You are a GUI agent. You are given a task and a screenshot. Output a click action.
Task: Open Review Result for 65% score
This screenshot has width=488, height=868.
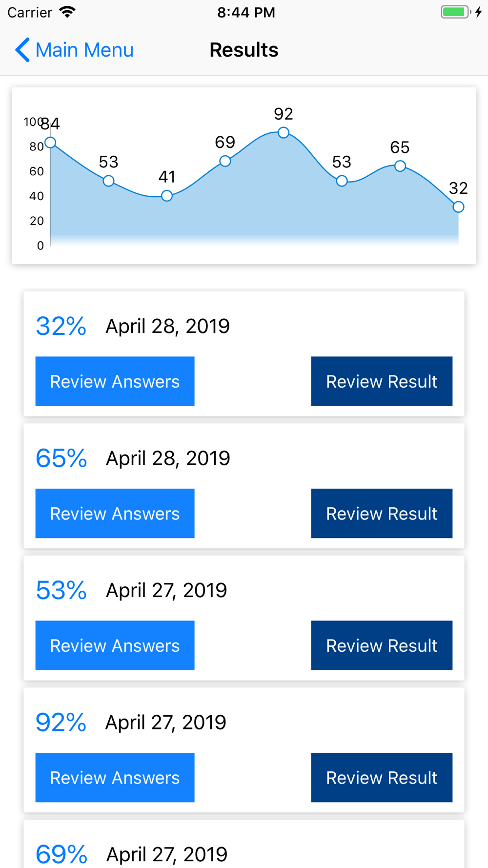[x=382, y=514]
